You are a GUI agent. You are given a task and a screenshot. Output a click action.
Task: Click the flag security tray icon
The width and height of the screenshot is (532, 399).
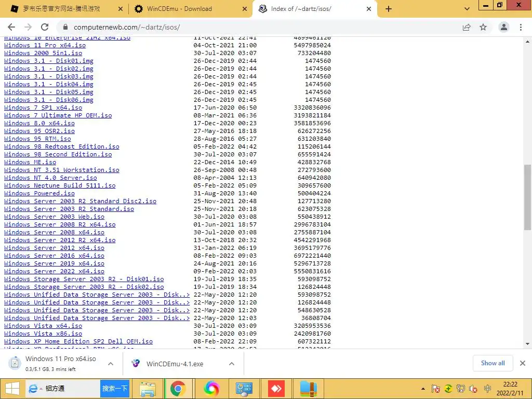pyautogui.click(x=436, y=389)
